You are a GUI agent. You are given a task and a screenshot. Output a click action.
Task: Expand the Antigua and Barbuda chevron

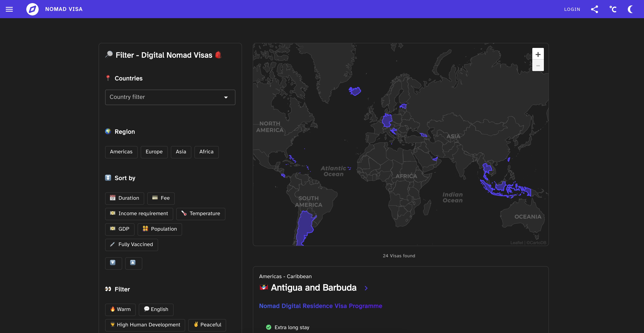[x=366, y=288]
